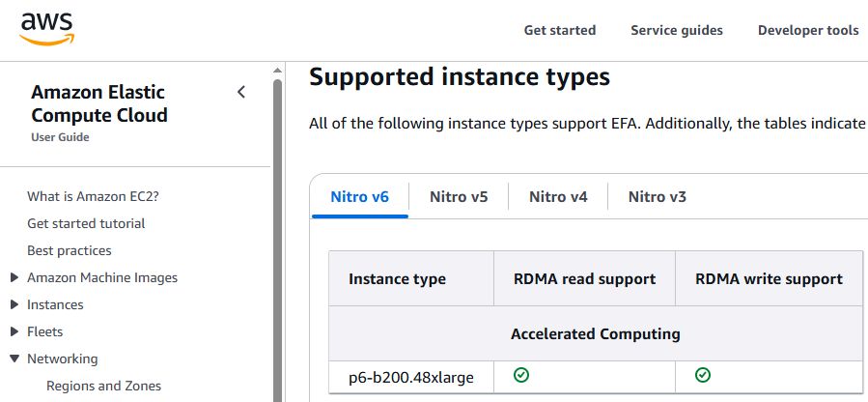Click the Supported instance types heading
Image resolution: width=868 pixels, height=402 pixels.
pyautogui.click(x=460, y=76)
